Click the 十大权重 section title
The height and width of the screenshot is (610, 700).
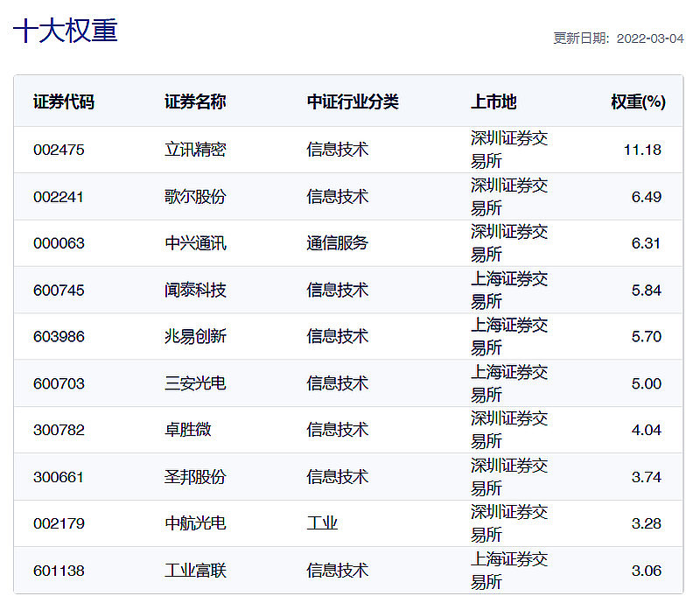point(65,31)
